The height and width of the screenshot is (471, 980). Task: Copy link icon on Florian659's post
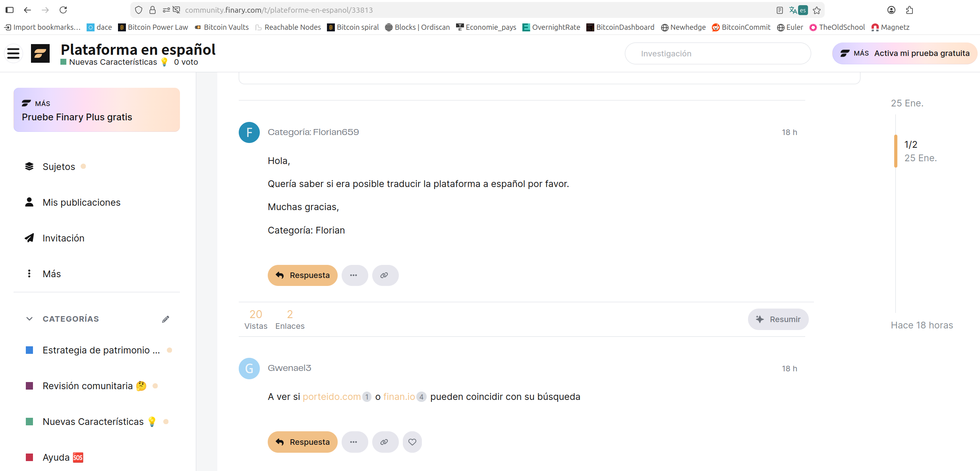[385, 275]
